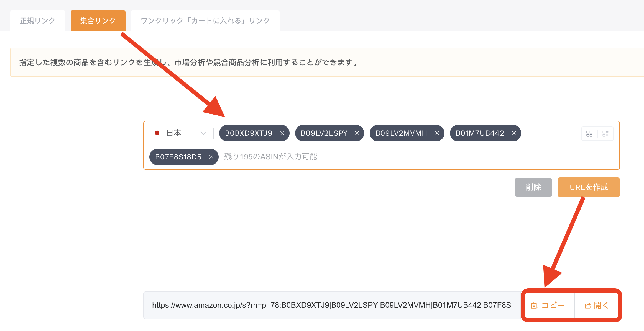Click the 削除 button
Image resolution: width=644 pixels, height=331 pixels.
point(533,187)
